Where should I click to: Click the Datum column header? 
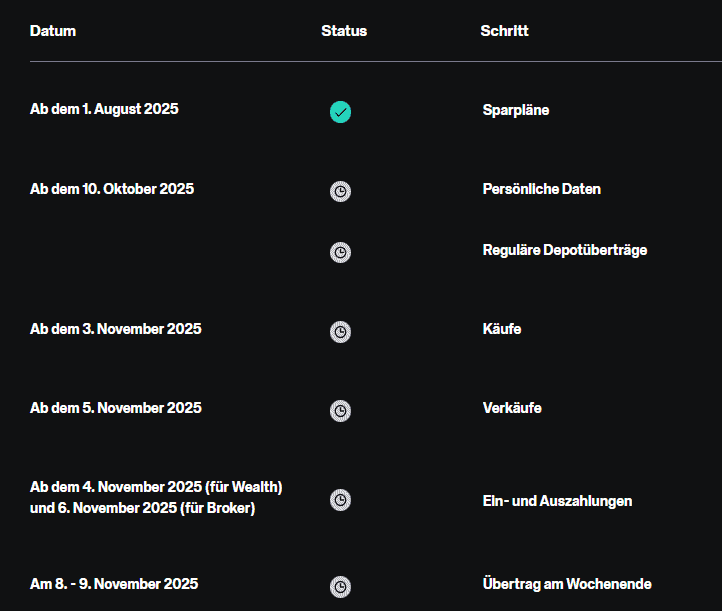(53, 31)
